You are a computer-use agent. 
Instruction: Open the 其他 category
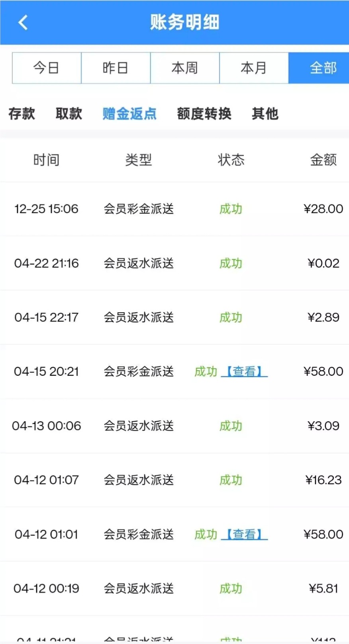click(x=265, y=114)
